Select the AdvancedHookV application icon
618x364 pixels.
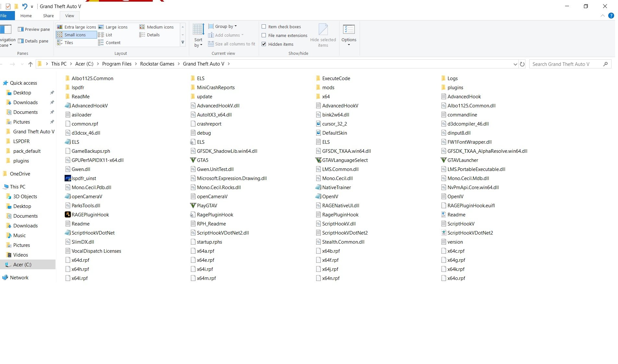pos(68,105)
